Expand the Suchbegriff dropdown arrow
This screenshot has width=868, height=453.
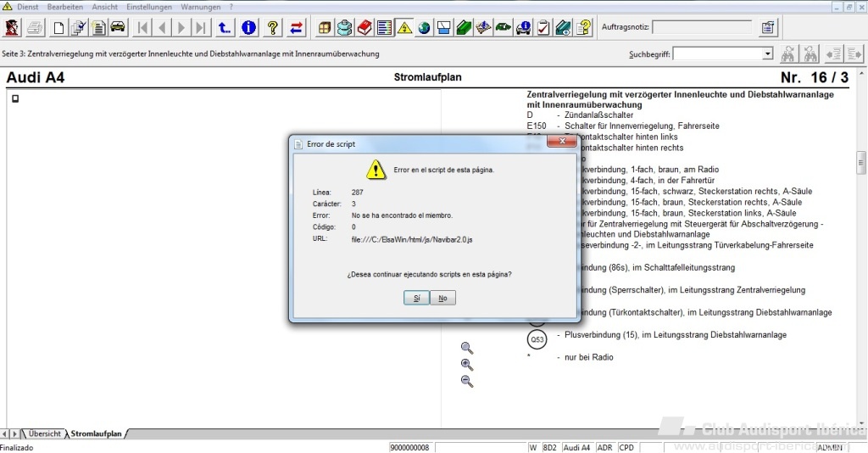(x=767, y=53)
